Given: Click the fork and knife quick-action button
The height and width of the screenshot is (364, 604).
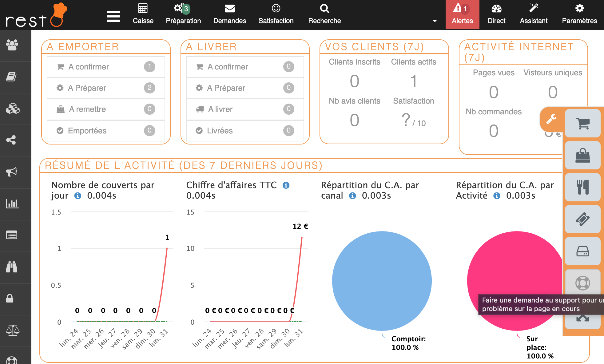Looking at the screenshot, I should 582,187.
